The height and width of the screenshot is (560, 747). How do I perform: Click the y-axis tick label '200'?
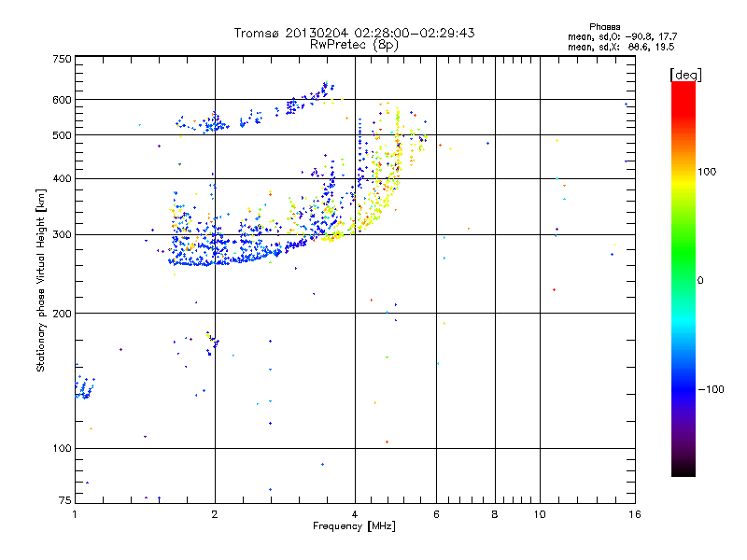click(62, 314)
